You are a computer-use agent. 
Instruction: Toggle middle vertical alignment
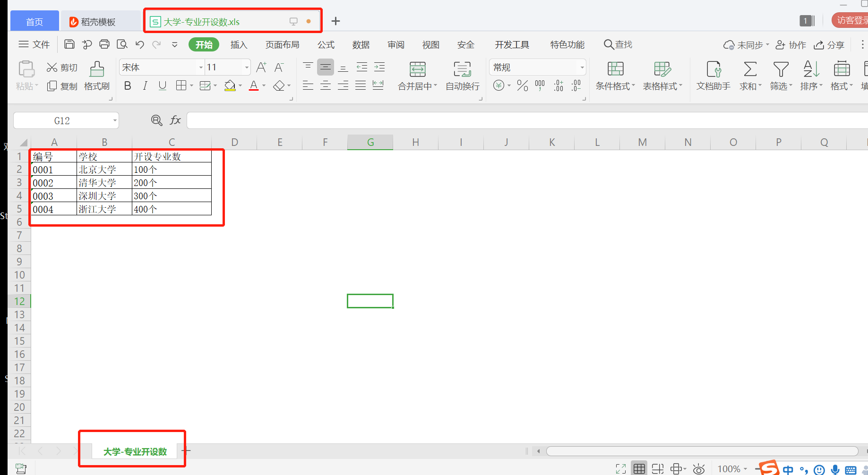pos(326,67)
